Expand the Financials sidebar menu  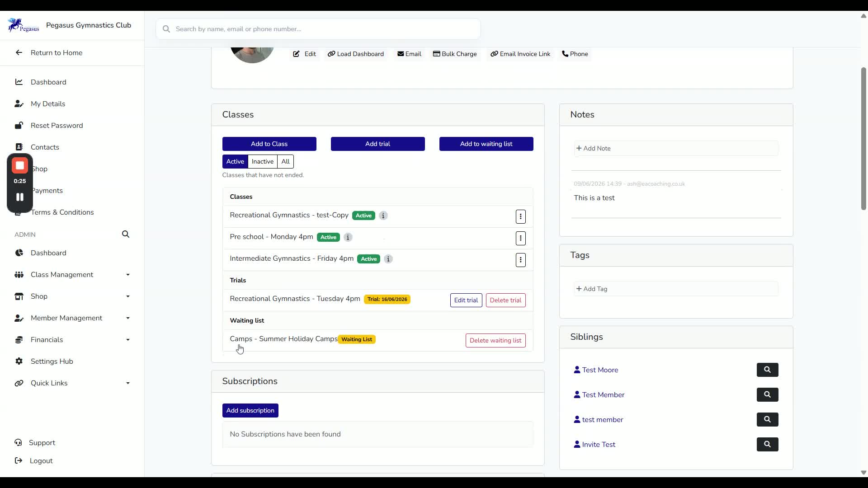[72, 340]
